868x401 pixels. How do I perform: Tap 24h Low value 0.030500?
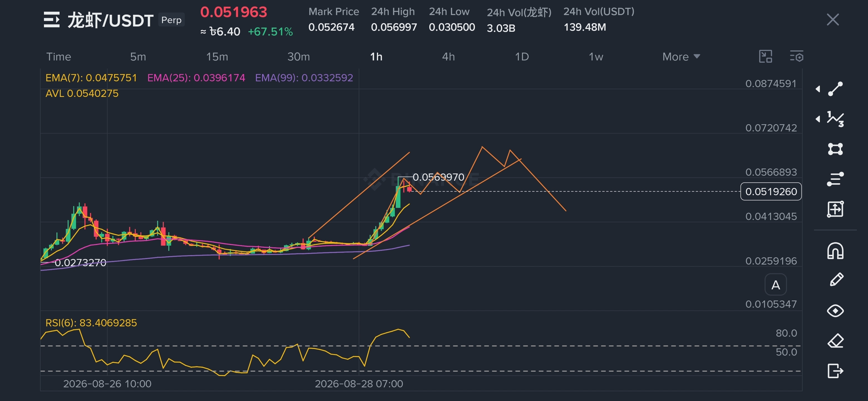pyautogui.click(x=452, y=27)
